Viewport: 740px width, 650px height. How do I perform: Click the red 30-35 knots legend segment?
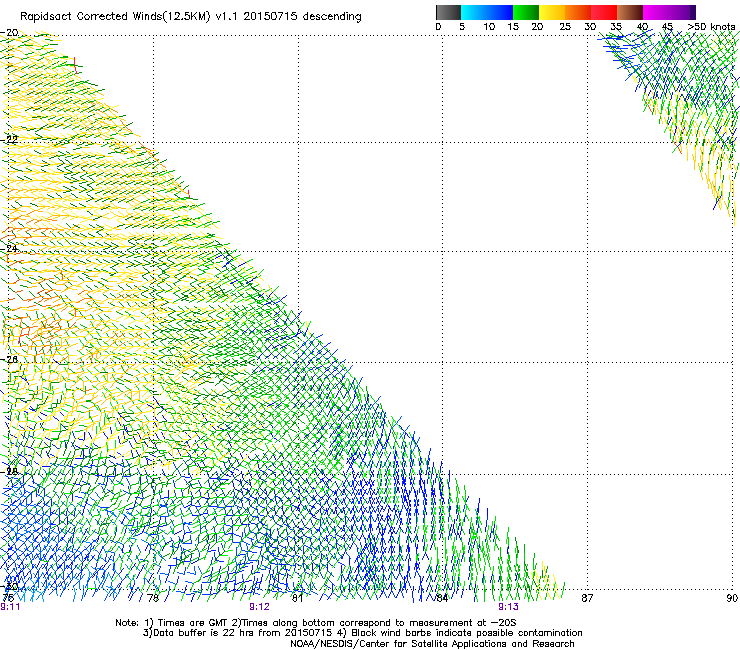tap(604, 12)
